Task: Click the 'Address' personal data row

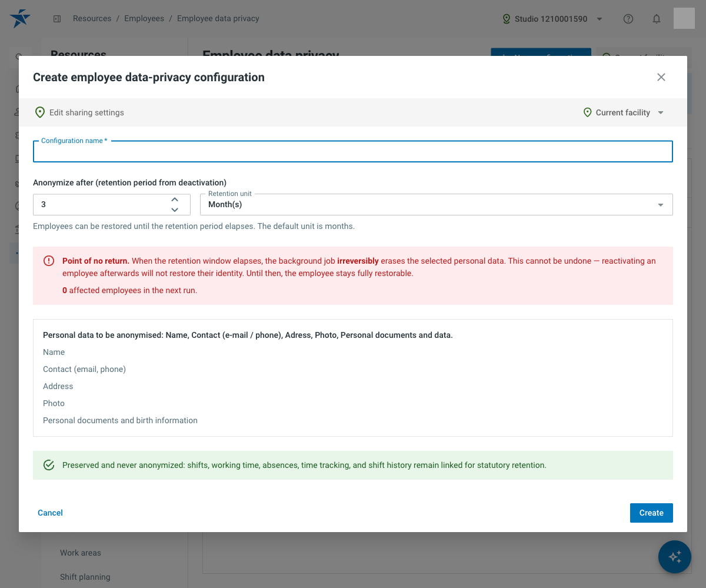Action: 58,386
